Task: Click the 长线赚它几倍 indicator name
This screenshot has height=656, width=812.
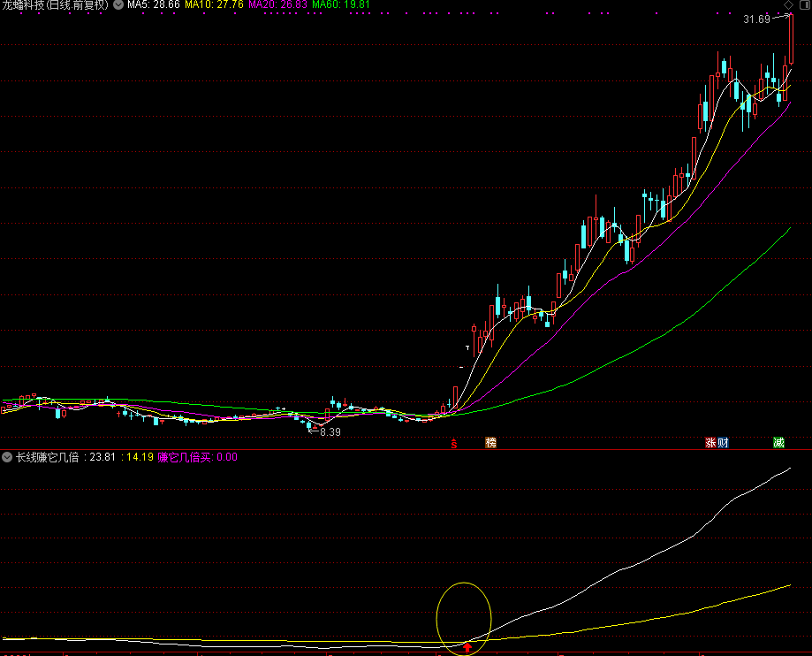Action: click(x=47, y=457)
